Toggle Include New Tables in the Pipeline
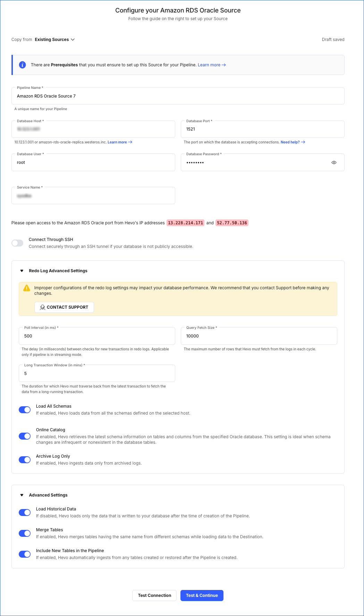 click(25, 554)
